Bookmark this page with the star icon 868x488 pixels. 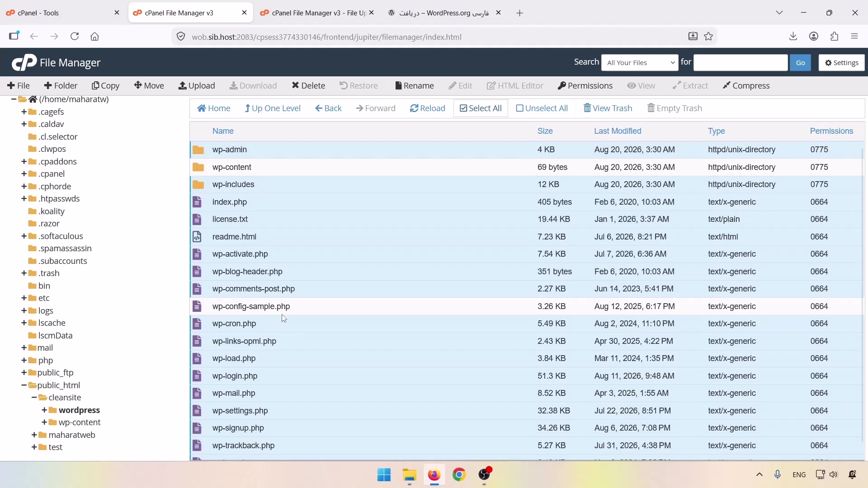pos(708,37)
